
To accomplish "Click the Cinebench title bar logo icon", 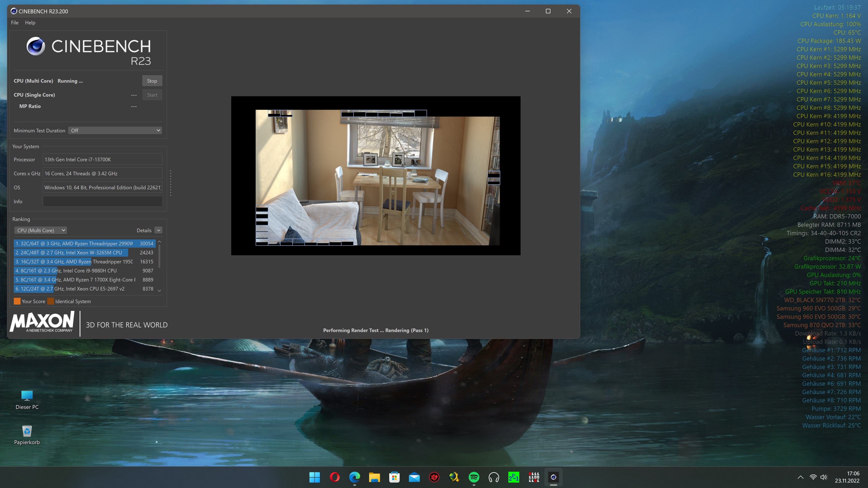I will [x=14, y=11].
